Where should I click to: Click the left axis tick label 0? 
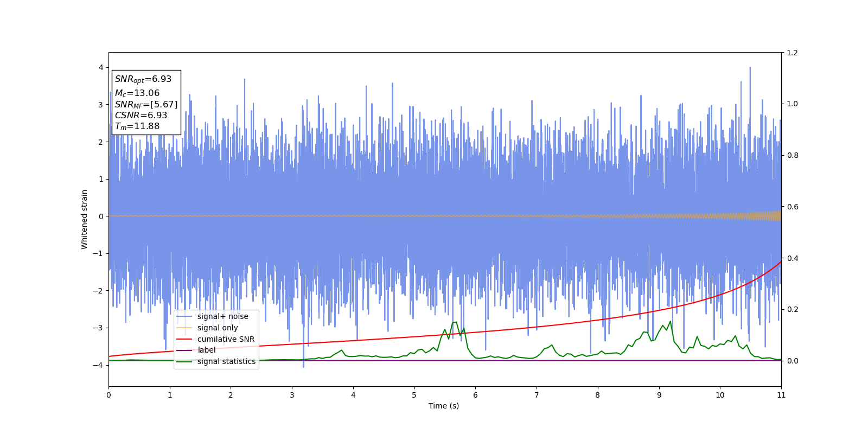101,216
